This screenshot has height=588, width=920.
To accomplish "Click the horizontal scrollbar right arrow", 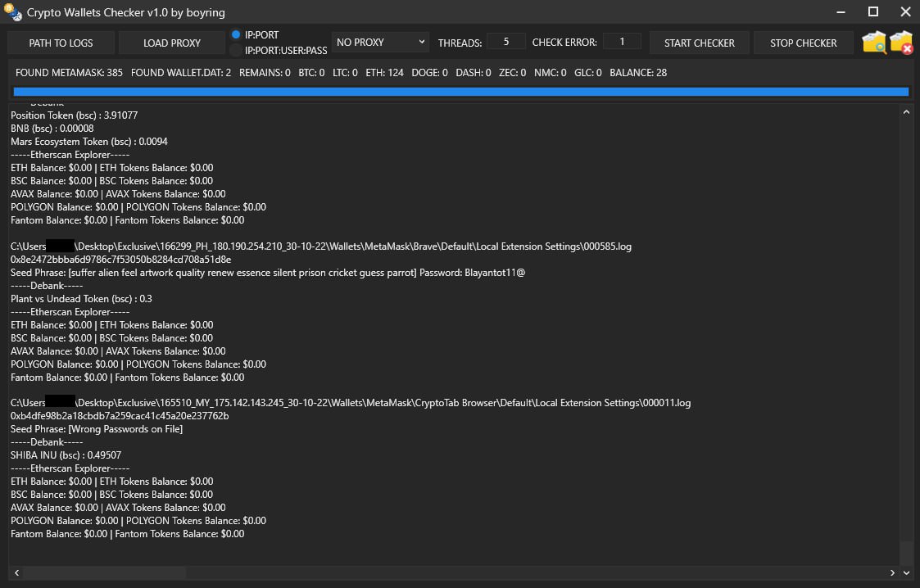I will pyautogui.click(x=892, y=573).
